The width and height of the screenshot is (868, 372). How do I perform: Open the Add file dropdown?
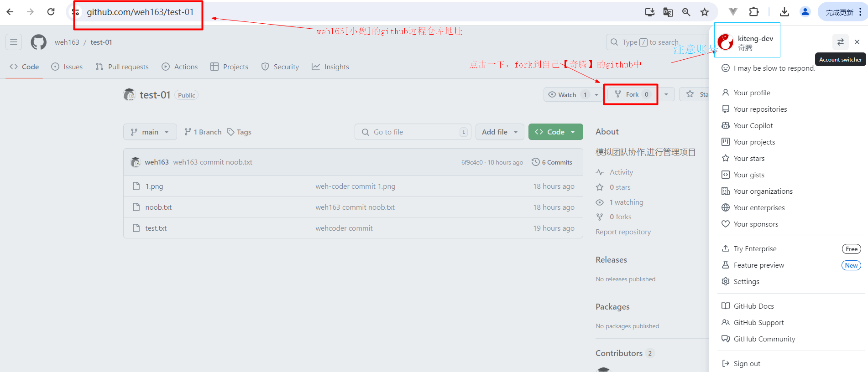pos(500,132)
